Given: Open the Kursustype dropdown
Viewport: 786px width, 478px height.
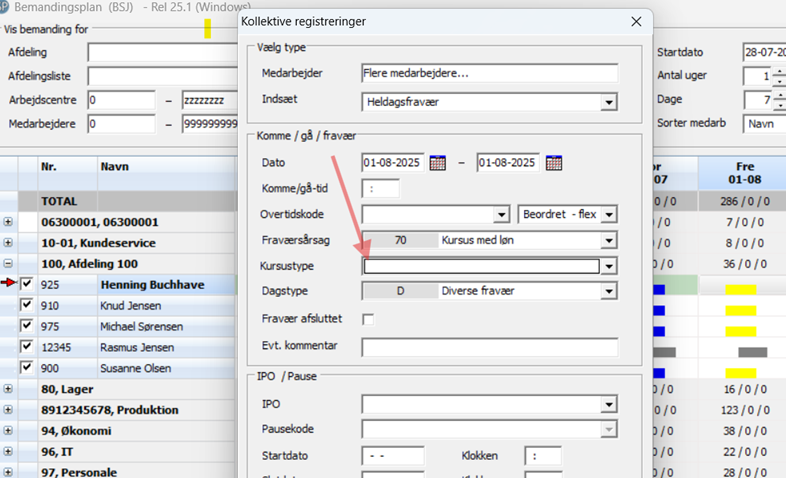Looking at the screenshot, I should tap(608, 266).
